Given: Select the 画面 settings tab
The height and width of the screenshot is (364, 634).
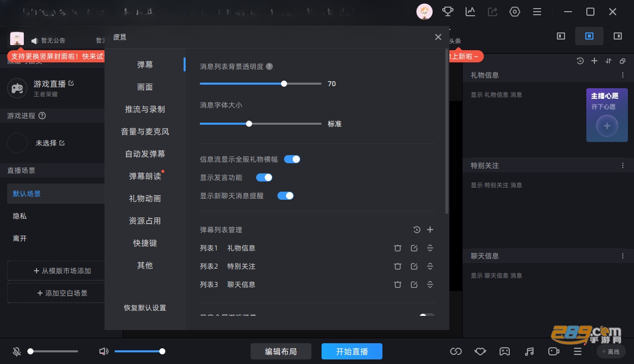Looking at the screenshot, I should click(145, 87).
